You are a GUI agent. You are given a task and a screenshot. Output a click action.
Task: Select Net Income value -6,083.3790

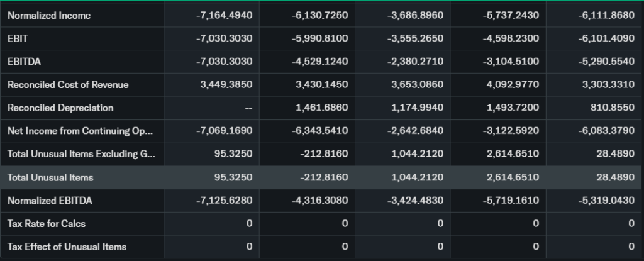607,131
